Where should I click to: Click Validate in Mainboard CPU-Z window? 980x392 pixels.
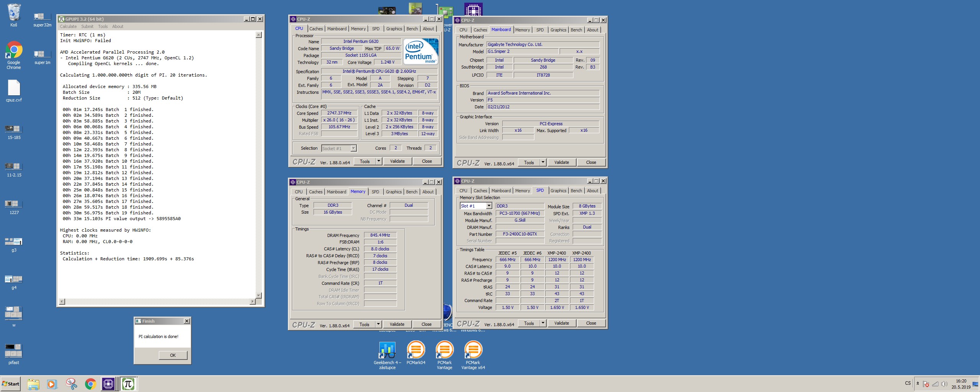pos(562,162)
